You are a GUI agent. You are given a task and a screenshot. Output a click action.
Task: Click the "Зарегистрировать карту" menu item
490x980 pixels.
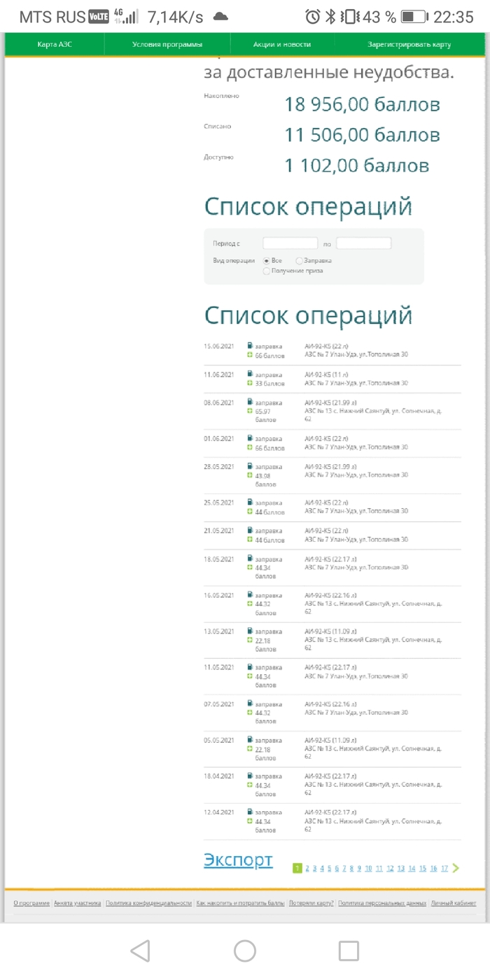(409, 45)
